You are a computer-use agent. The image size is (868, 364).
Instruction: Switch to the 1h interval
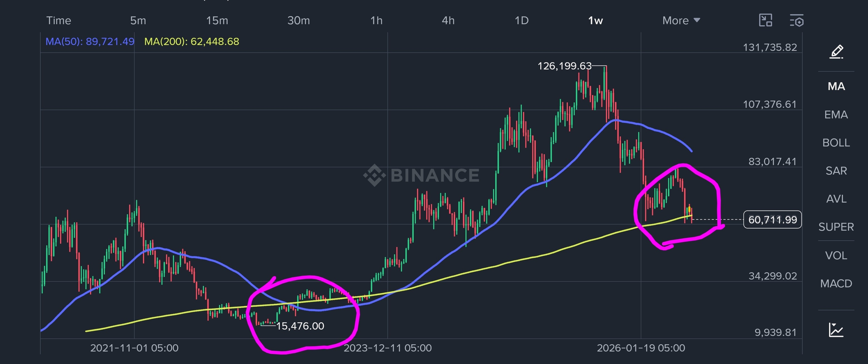(376, 21)
